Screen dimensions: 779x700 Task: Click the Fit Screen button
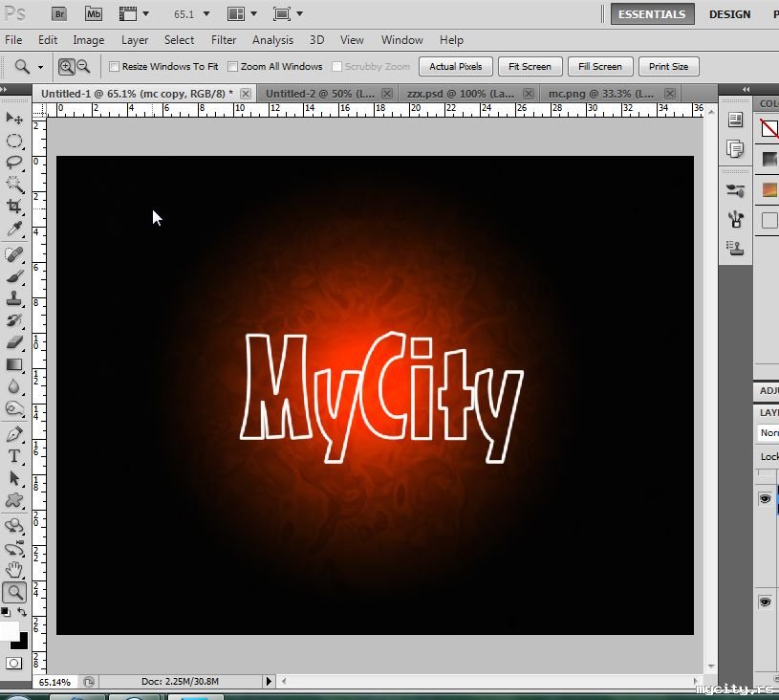pos(530,67)
